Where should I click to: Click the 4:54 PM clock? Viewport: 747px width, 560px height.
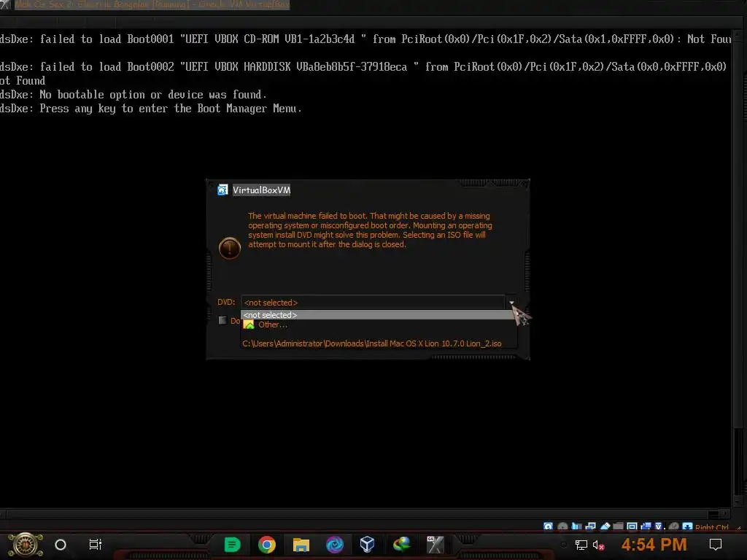pos(654,544)
